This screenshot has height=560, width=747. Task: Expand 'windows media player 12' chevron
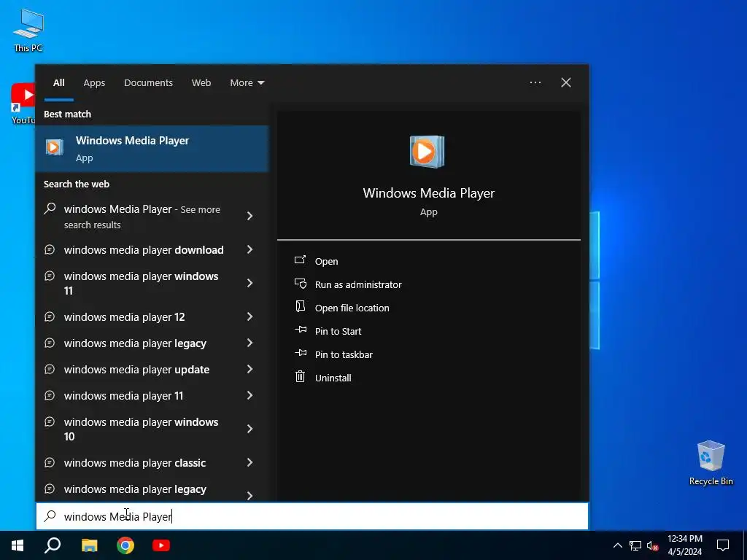[249, 316]
